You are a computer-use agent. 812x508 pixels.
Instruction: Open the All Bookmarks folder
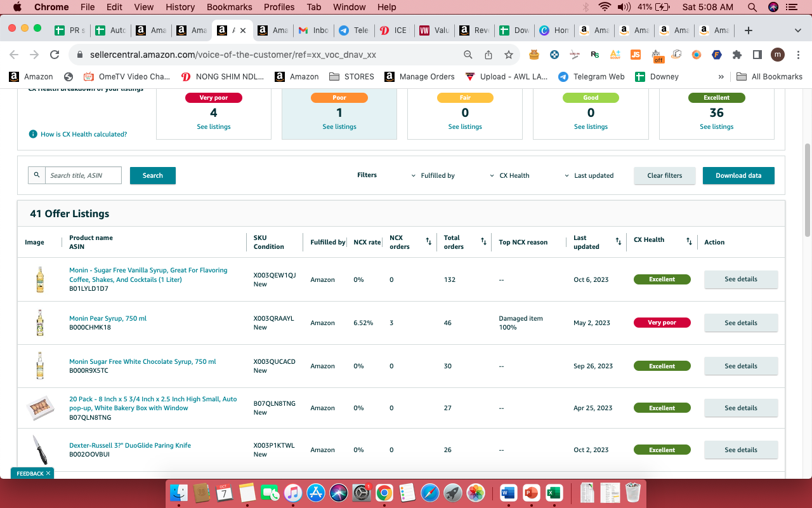click(x=769, y=76)
